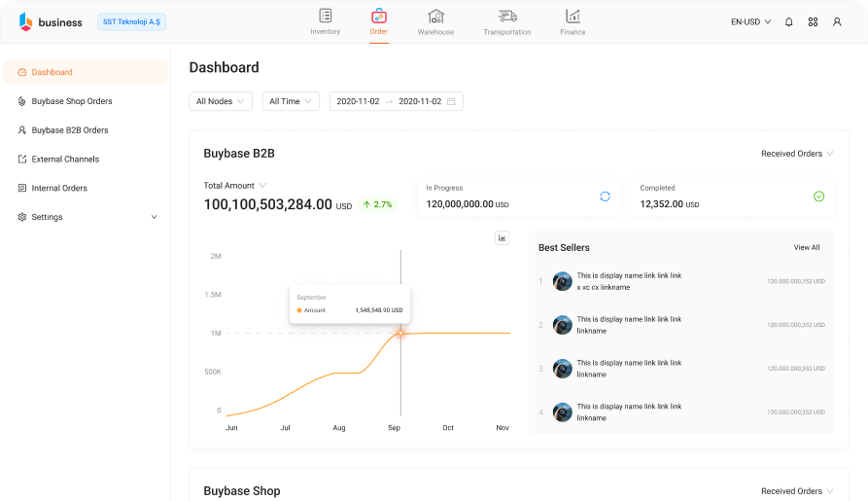Click the 1,548,548.90 USD tooltip value
This screenshot has width=868, height=501.
coord(379,310)
